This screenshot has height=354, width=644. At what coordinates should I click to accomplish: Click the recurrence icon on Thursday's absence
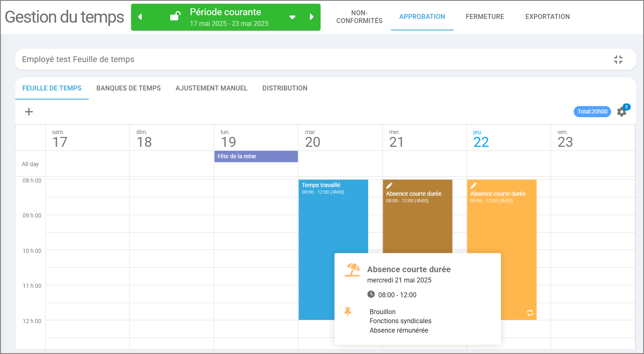(530, 313)
